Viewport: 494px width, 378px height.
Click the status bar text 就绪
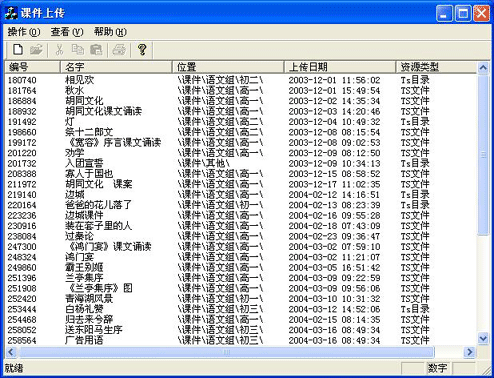pyautogui.click(x=14, y=368)
